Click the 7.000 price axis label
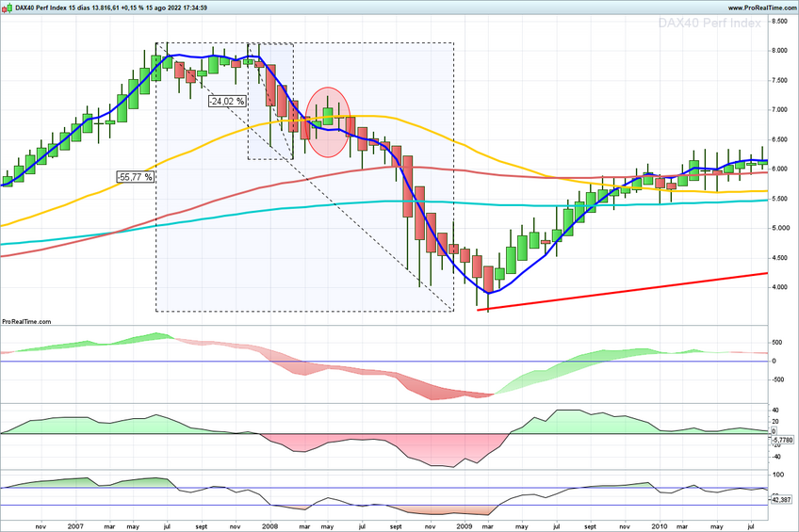Image resolution: width=799 pixels, height=532 pixels. click(779, 110)
